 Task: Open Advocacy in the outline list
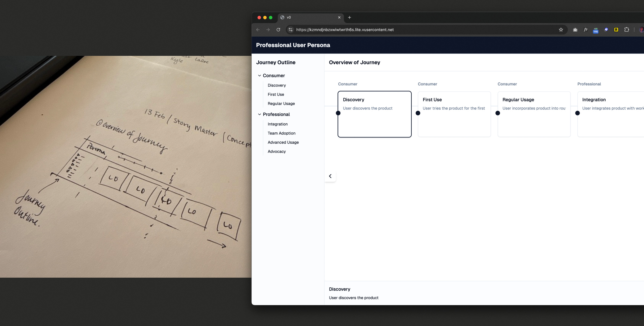[x=277, y=151]
